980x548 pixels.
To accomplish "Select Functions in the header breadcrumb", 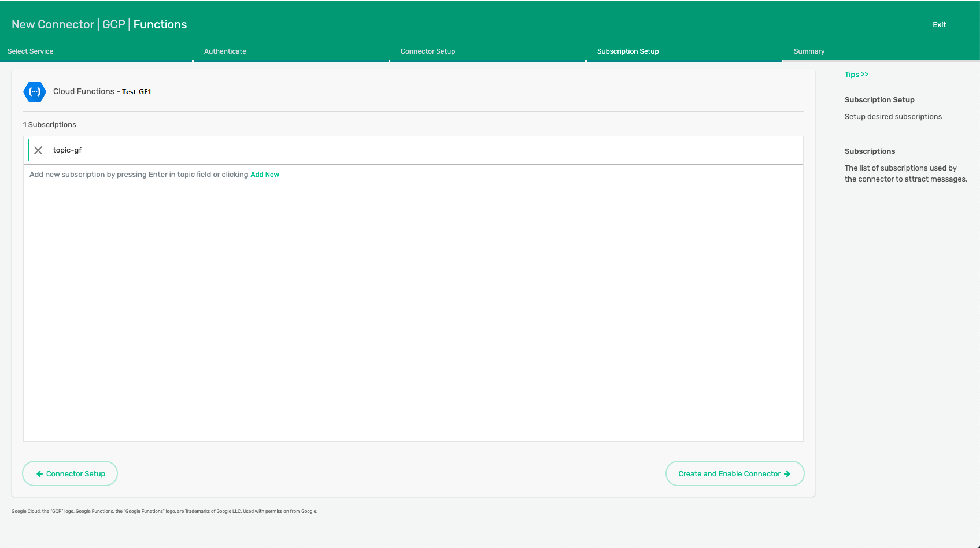I will (160, 24).
